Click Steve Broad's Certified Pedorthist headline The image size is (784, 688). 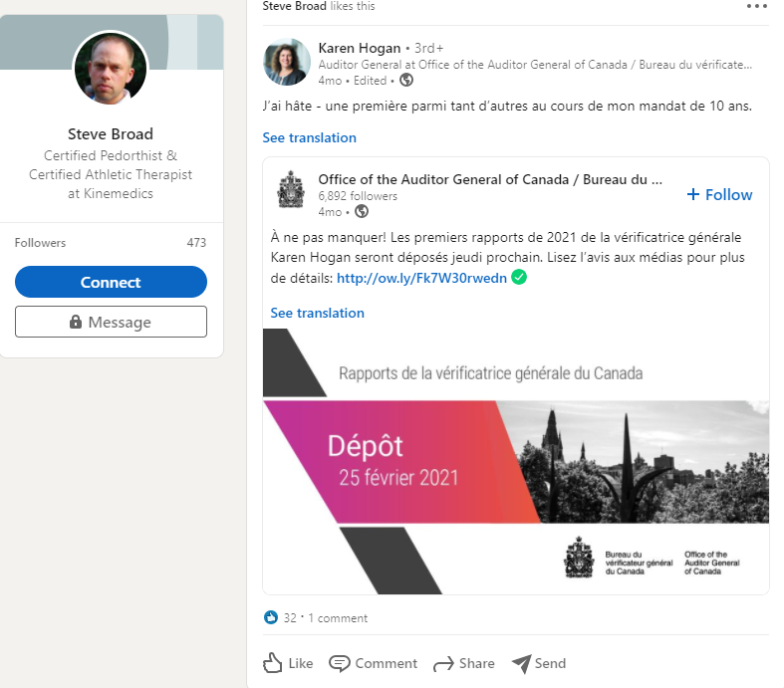pyautogui.click(x=111, y=174)
